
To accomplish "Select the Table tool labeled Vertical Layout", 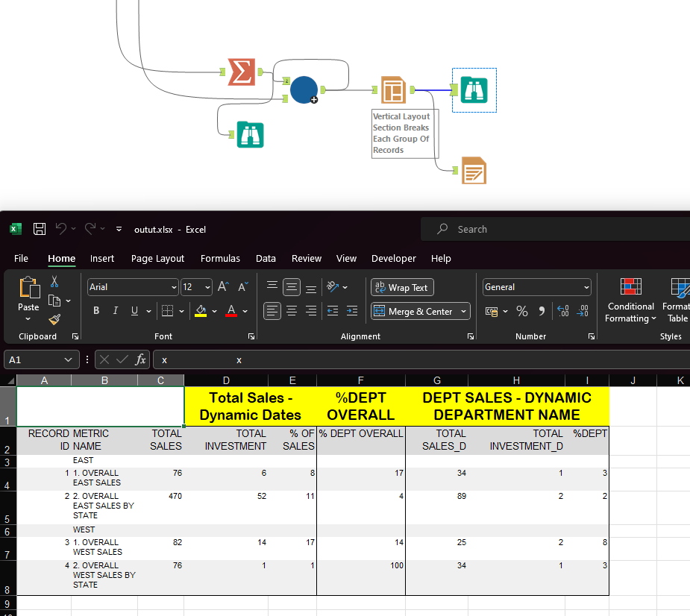I will coord(392,89).
